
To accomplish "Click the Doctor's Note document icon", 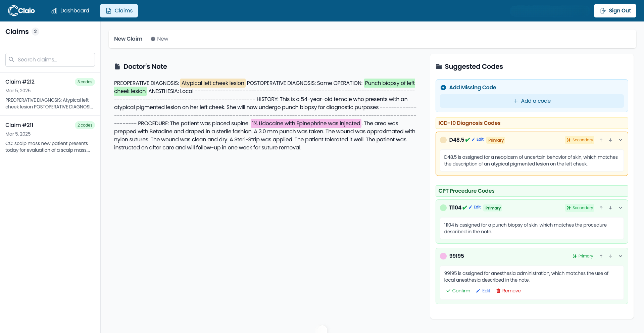I will (117, 66).
